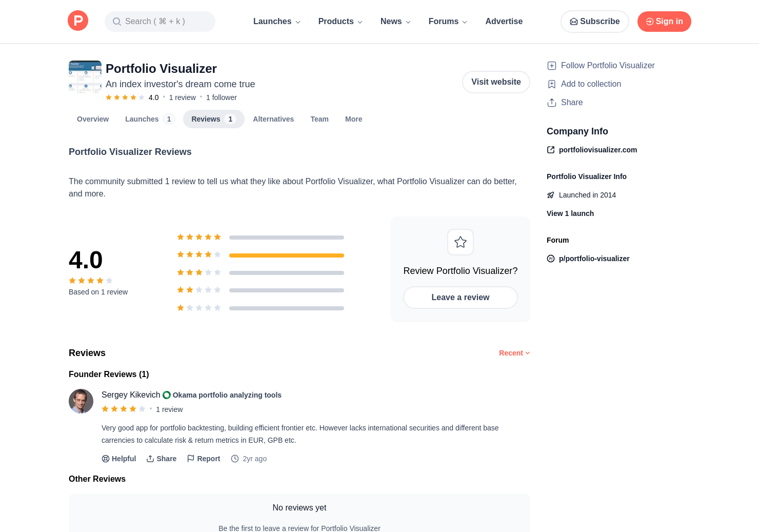Open the Recent sort dropdown for reviews
Screen dimensions: 759x532
(x=513, y=353)
